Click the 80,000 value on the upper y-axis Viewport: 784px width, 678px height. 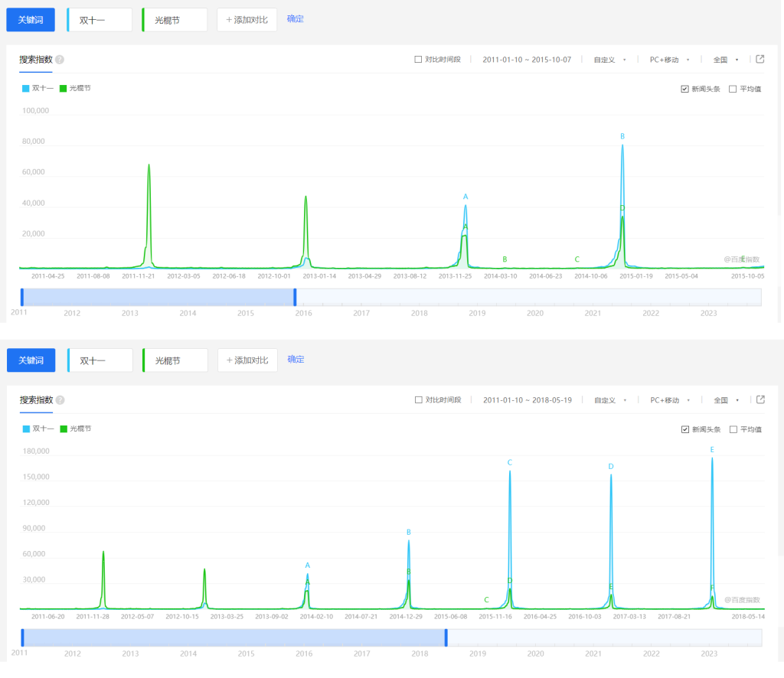tap(34, 142)
